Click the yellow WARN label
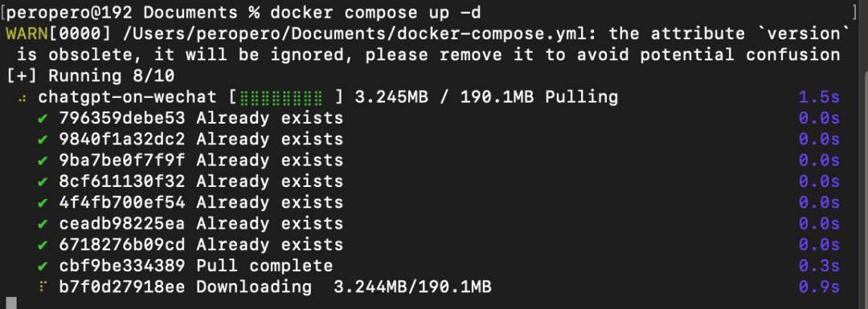 (27, 34)
